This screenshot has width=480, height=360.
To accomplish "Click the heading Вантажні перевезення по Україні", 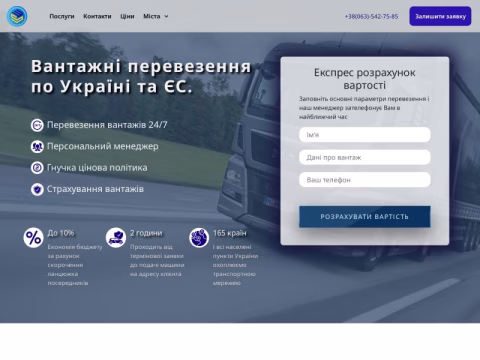I will 141,76.
